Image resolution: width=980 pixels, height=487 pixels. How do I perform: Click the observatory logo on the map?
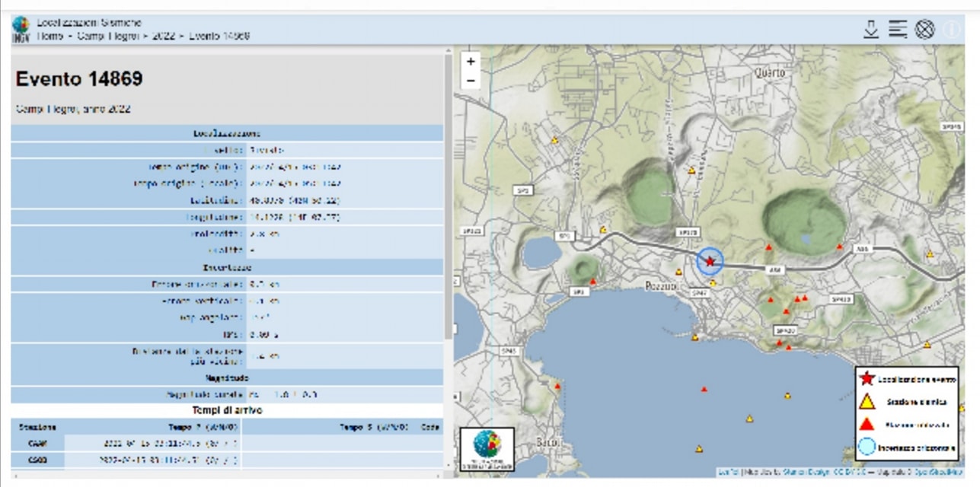(487, 449)
